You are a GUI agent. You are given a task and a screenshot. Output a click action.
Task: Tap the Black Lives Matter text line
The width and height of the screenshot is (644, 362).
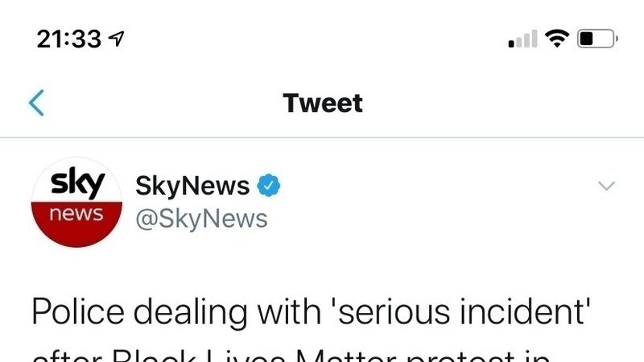point(291,356)
